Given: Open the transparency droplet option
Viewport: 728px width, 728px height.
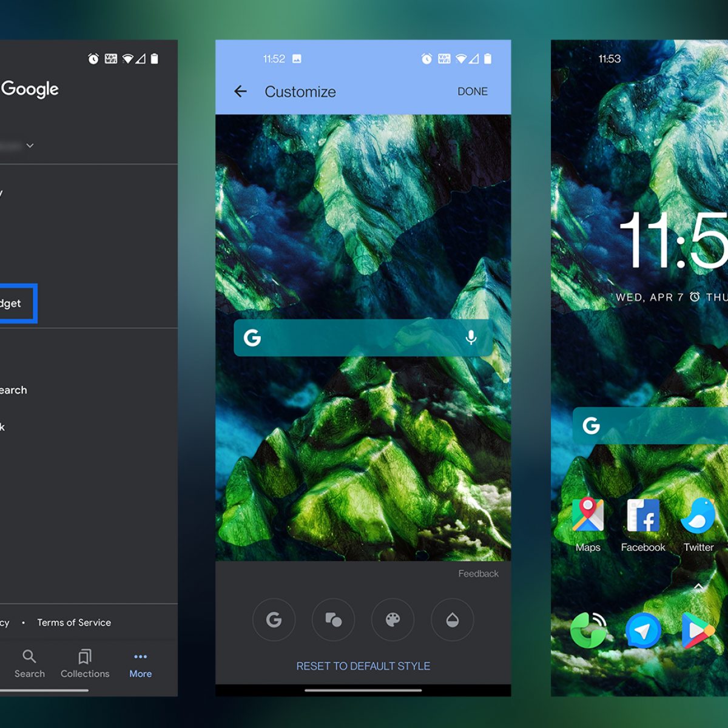Looking at the screenshot, I should coord(452,619).
